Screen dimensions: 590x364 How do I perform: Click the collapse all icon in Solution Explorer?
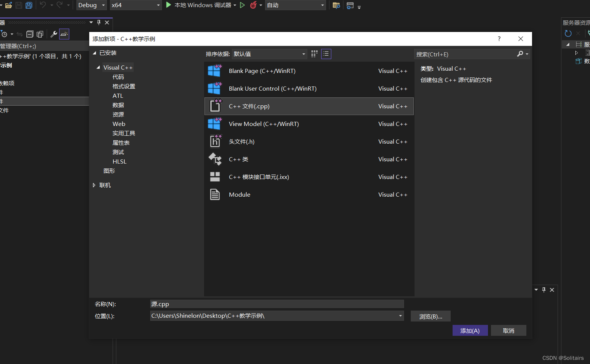pos(30,34)
